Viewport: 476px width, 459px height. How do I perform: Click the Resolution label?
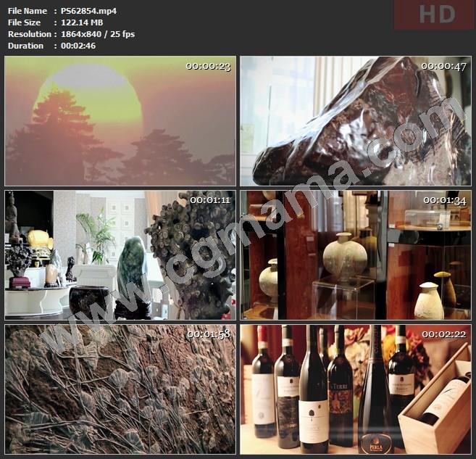pos(29,34)
